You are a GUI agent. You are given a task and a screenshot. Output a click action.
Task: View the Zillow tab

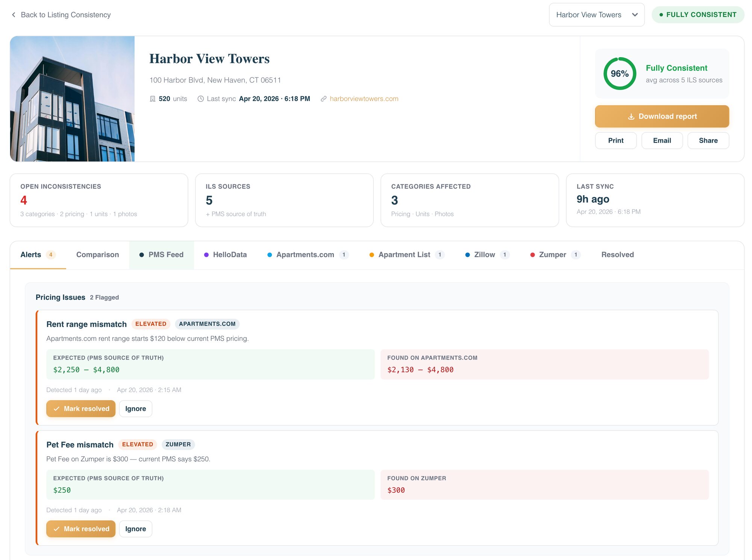(487, 255)
